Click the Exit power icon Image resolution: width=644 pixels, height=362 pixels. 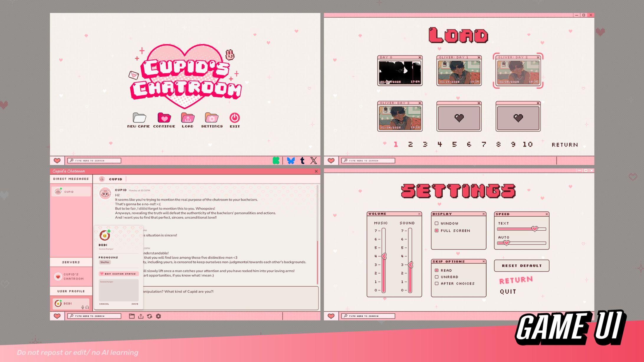pos(234,118)
